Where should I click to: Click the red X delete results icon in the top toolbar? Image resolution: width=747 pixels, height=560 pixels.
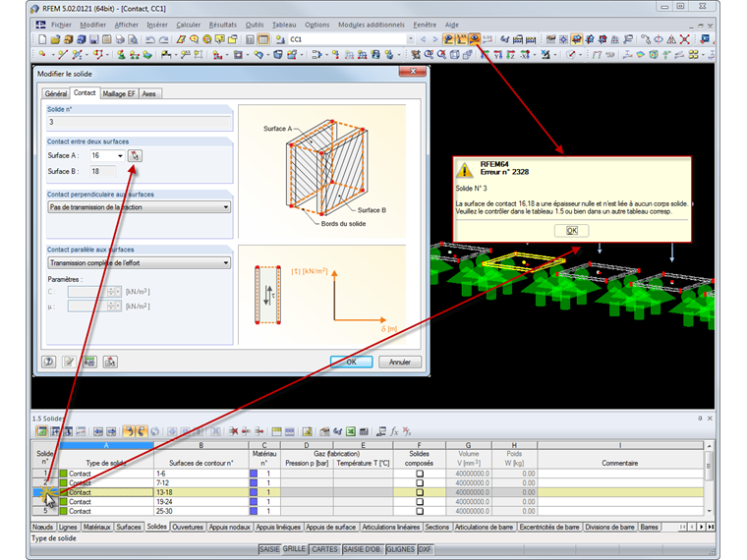tap(685, 39)
